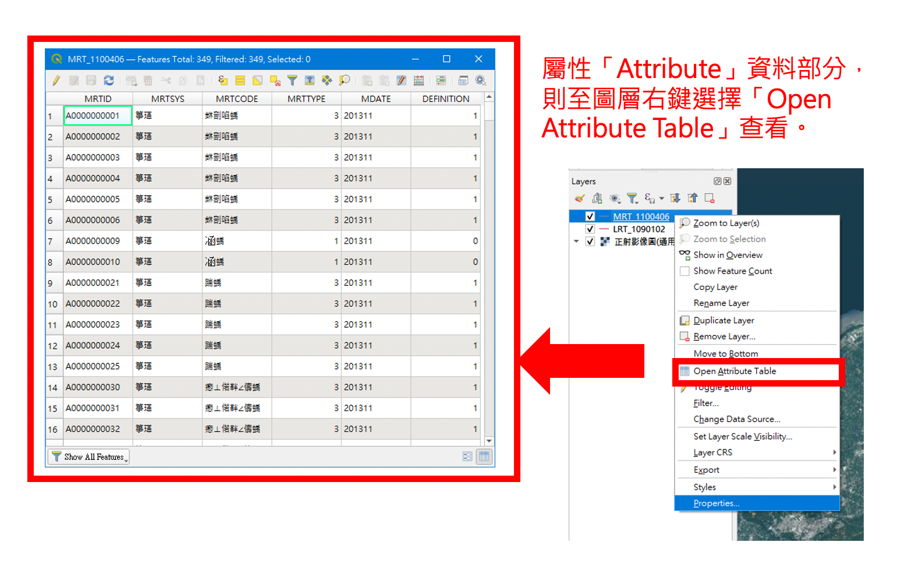Float the Layers panel
The image size is (915, 588).
click(718, 182)
